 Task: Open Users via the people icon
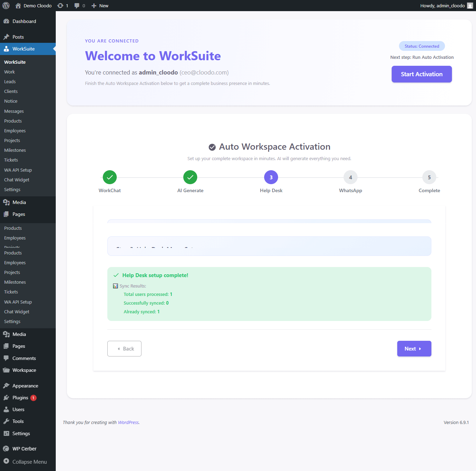coord(7,409)
